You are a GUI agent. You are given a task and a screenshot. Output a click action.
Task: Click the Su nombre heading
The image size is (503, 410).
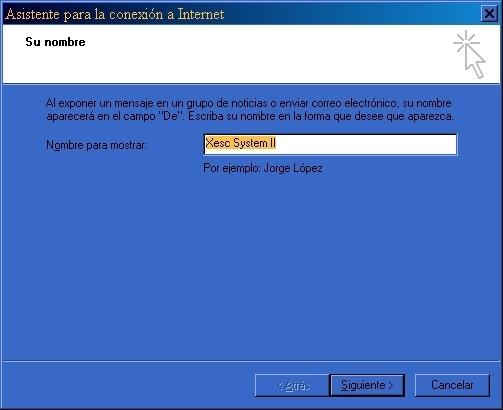coord(55,42)
